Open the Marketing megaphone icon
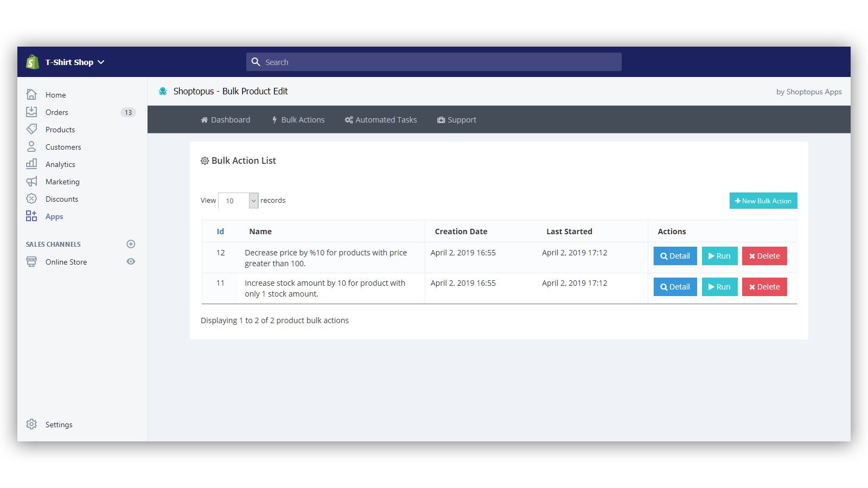 tap(31, 182)
